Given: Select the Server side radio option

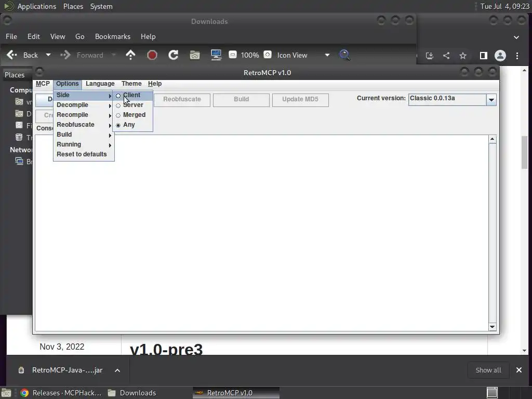Looking at the screenshot, I should click(x=132, y=105).
